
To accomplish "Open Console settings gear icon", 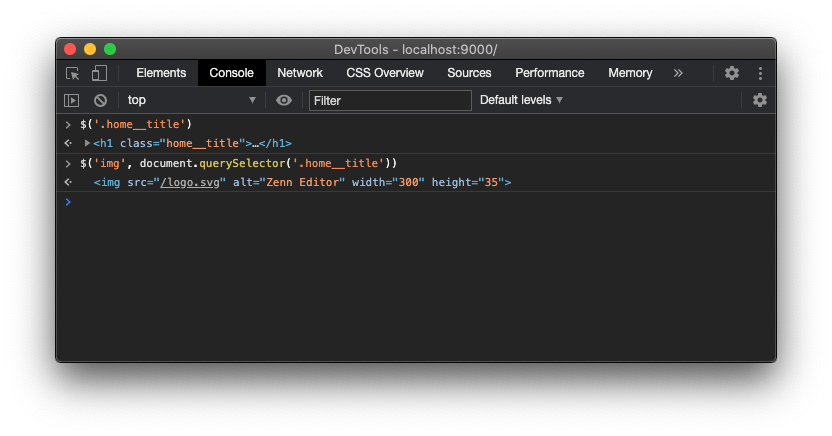I will pyautogui.click(x=760, y=100).
